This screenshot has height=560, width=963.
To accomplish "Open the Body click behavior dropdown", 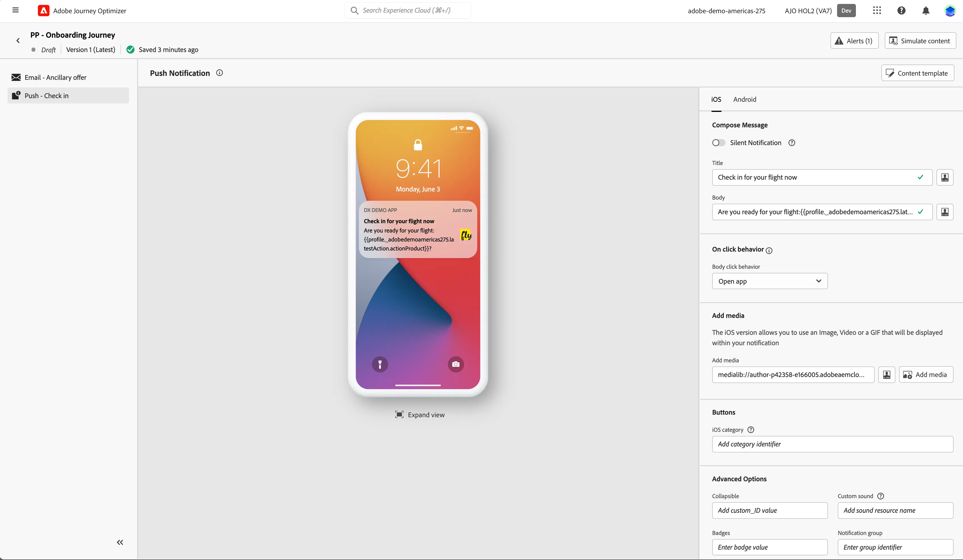I will (x=770, y=281).
